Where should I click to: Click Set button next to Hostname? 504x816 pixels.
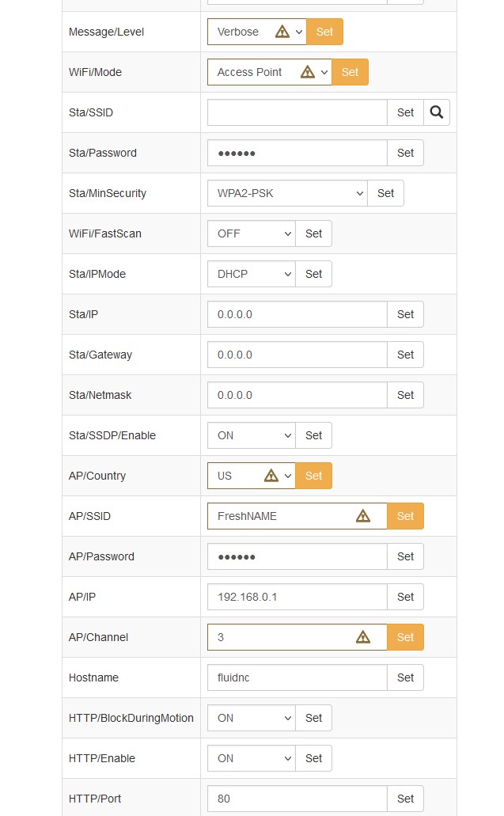(405, 677)
